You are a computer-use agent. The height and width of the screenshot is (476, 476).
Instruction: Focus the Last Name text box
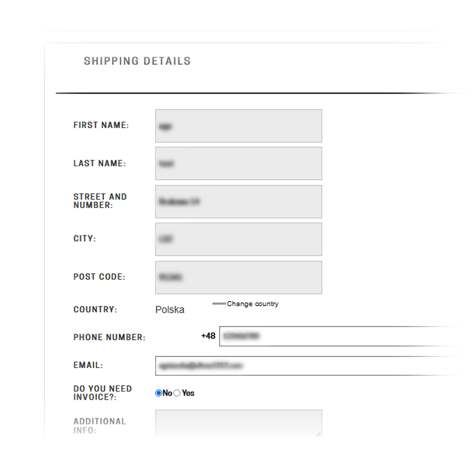click(238, 163)
